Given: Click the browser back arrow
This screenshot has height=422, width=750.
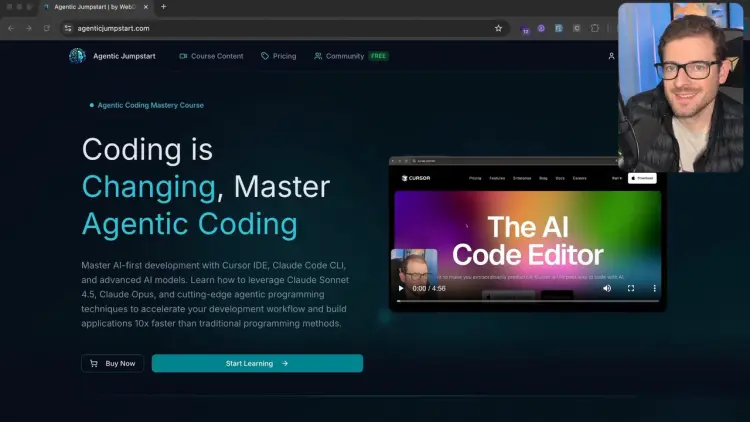Looking at the screenshot, I should click(x=11, y=28).
